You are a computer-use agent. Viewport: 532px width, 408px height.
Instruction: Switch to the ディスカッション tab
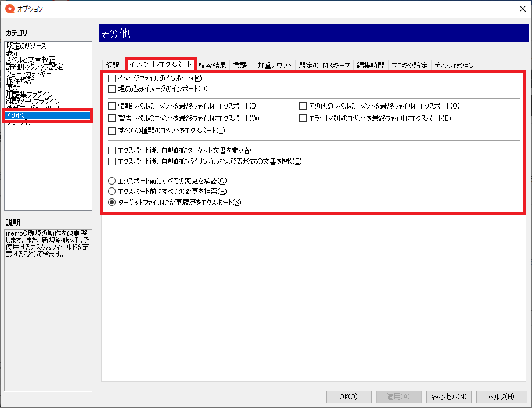coord(454,66)
